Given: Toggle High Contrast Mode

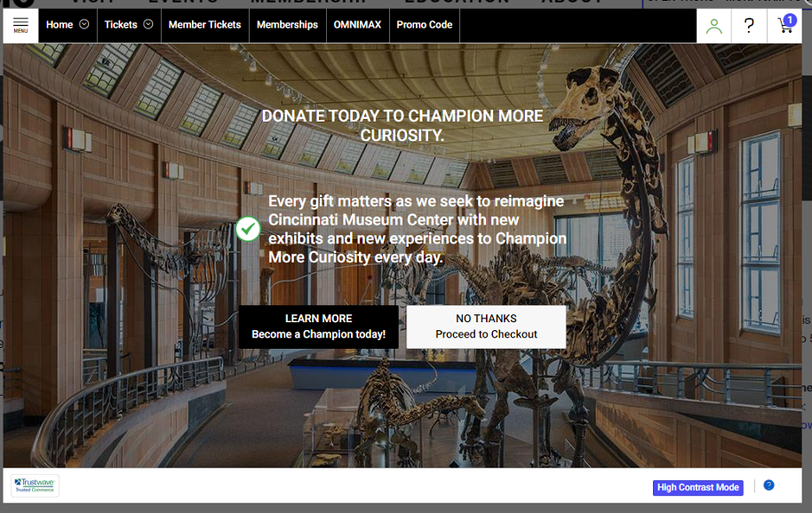Looking at the screenshot, I should tap(697, 487).
